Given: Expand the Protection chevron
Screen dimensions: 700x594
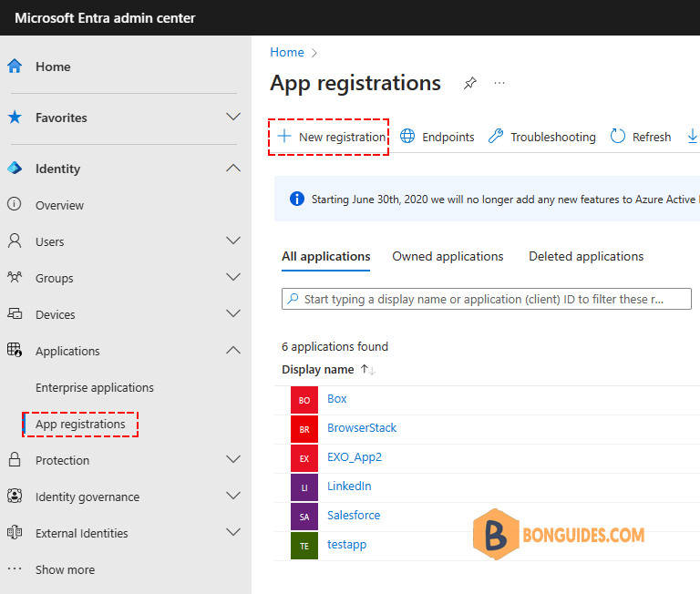Looking at the screenshot, I should point(233,459).
